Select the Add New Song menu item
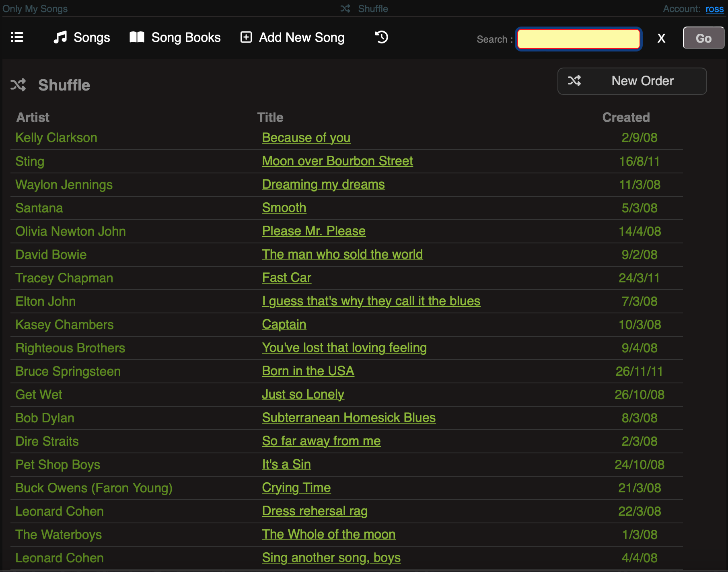728x572 pixels. 301,37
